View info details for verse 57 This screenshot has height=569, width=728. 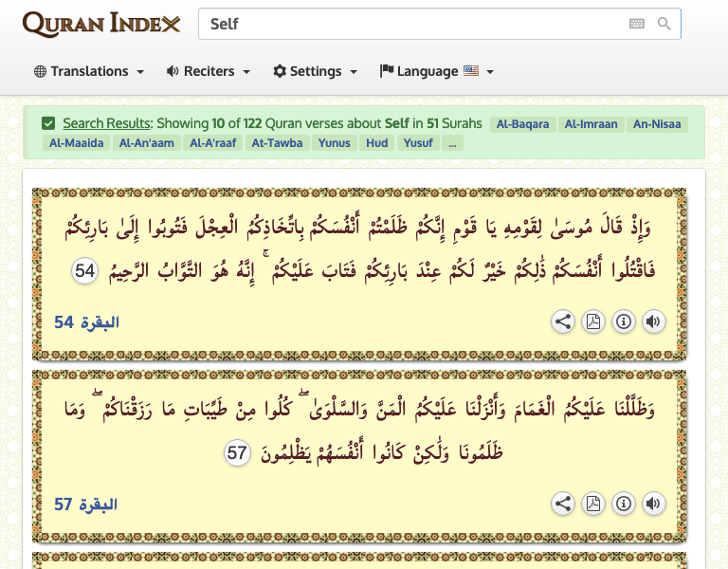point(623,504)
